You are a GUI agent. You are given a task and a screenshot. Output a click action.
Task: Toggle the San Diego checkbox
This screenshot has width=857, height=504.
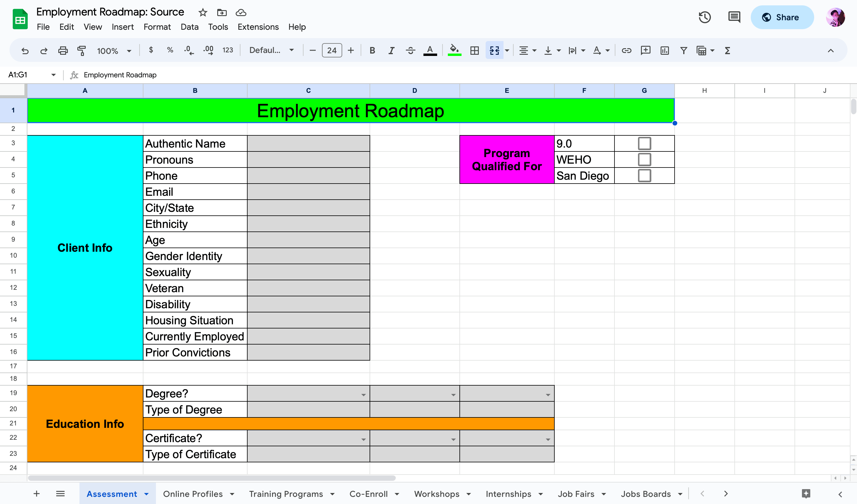pos(644,176)
